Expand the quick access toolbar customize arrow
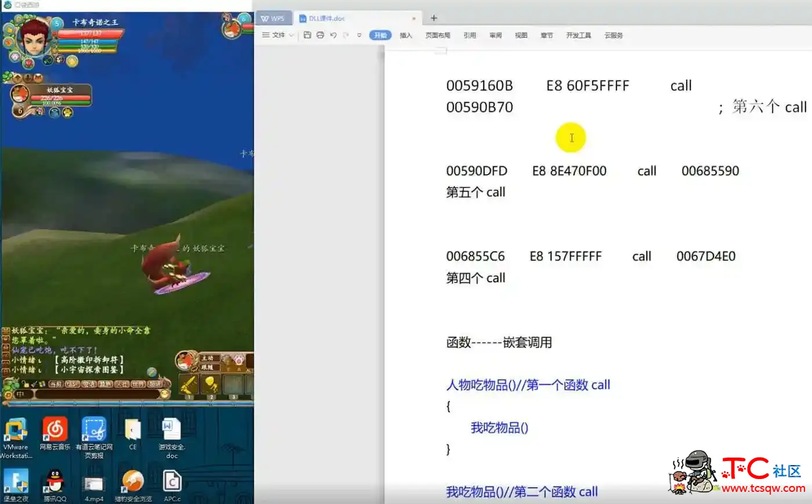 tap(359, 35)
